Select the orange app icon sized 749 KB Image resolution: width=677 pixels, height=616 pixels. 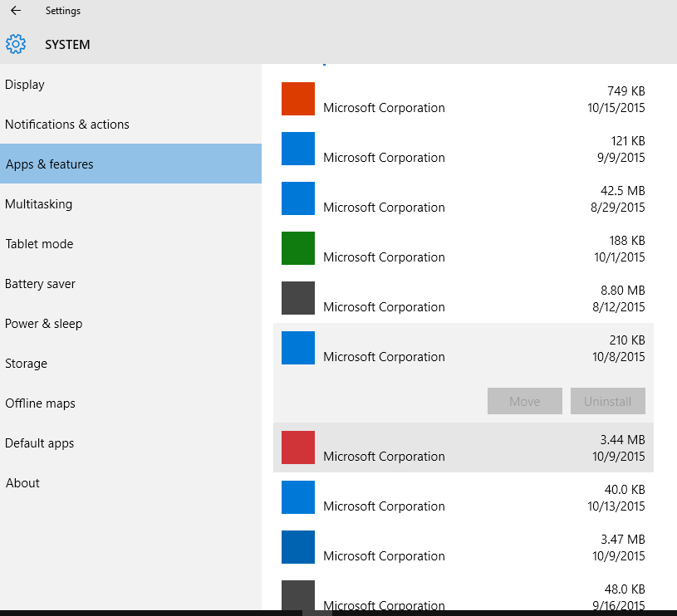coord(298,99)
